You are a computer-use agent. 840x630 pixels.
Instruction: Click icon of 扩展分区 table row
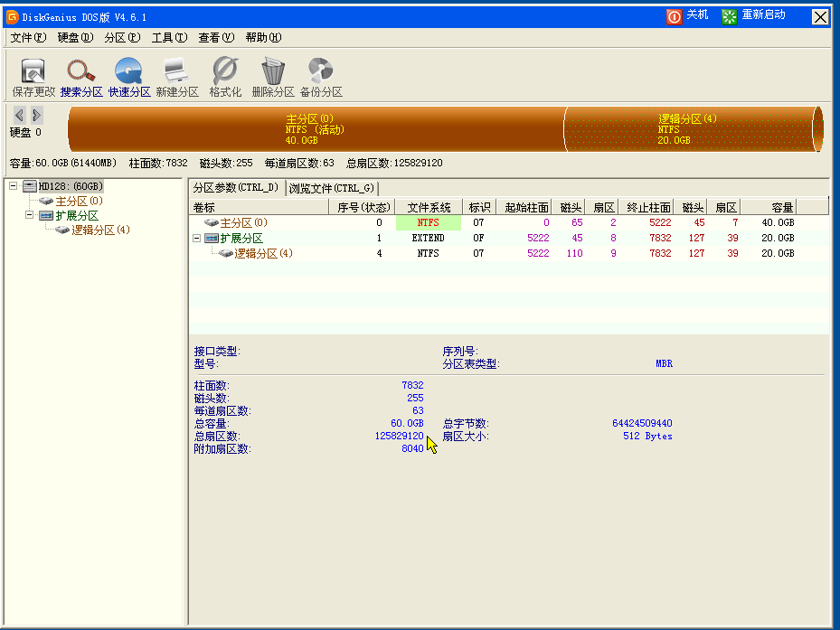(x=212, y=238)
